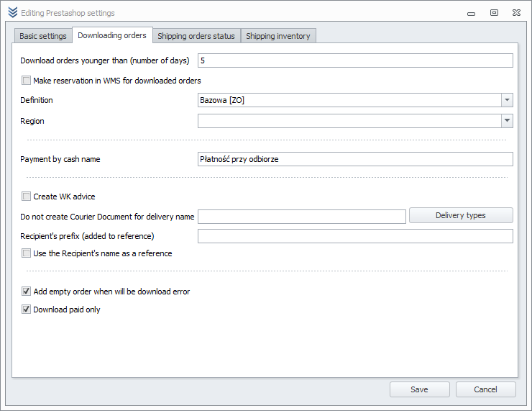
Task: Click 'Do not create Courier Document' label
Action: (107, 217)
